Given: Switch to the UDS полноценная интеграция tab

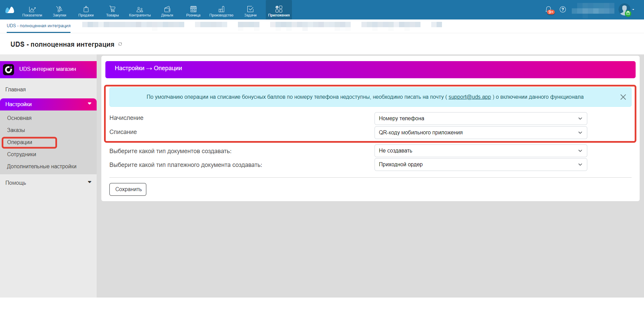Looking at the screenshot, I should pos(39,26).
